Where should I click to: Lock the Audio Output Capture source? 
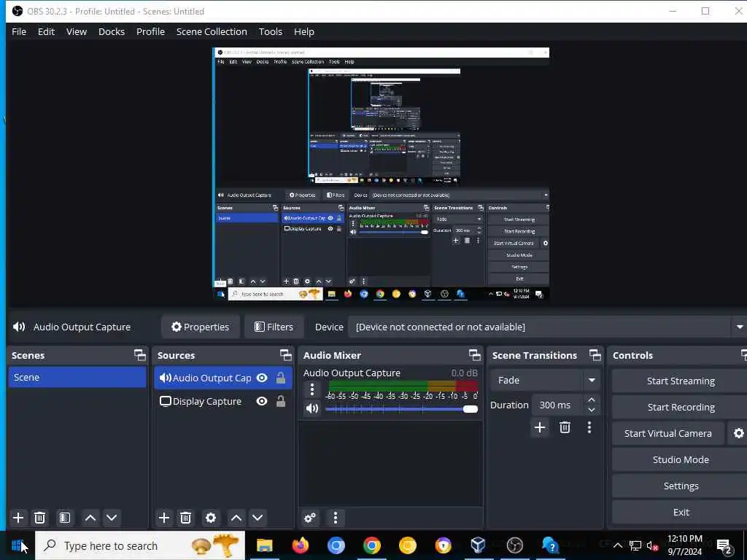coord(281,378)
